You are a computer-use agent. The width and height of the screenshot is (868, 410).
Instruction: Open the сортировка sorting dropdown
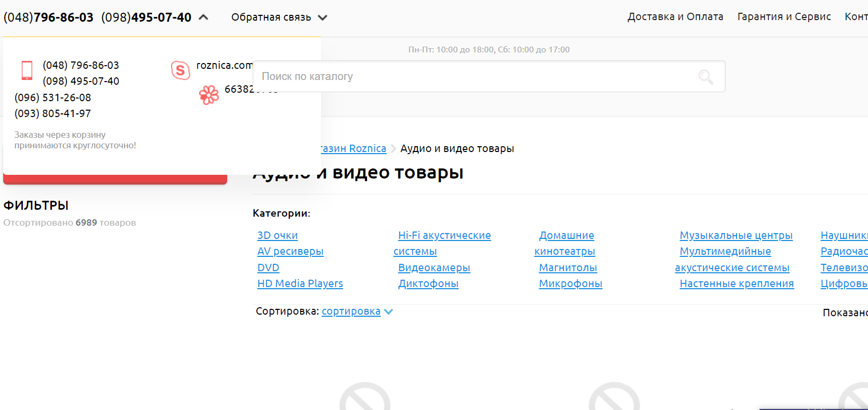[351, 311]
